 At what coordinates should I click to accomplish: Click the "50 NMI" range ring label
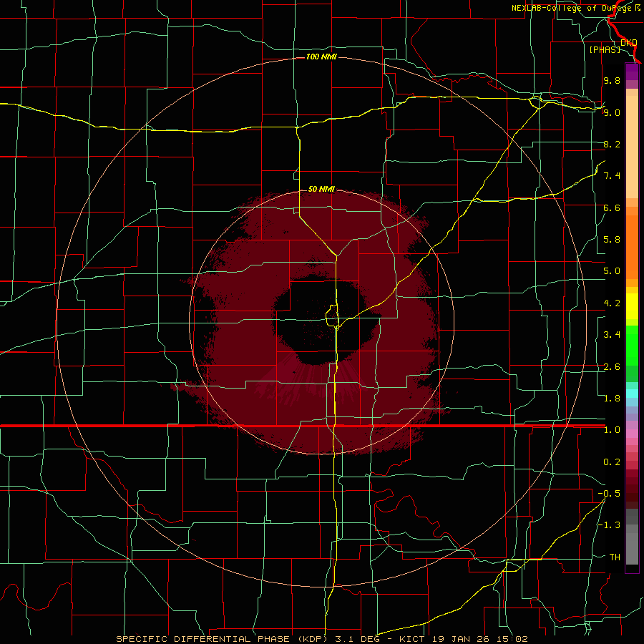click(321, 189)
